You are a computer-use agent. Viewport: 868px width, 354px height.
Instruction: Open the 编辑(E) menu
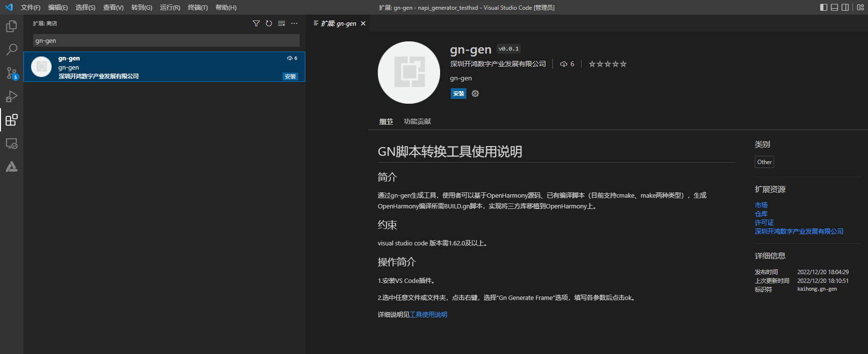[x=58, y=7]
